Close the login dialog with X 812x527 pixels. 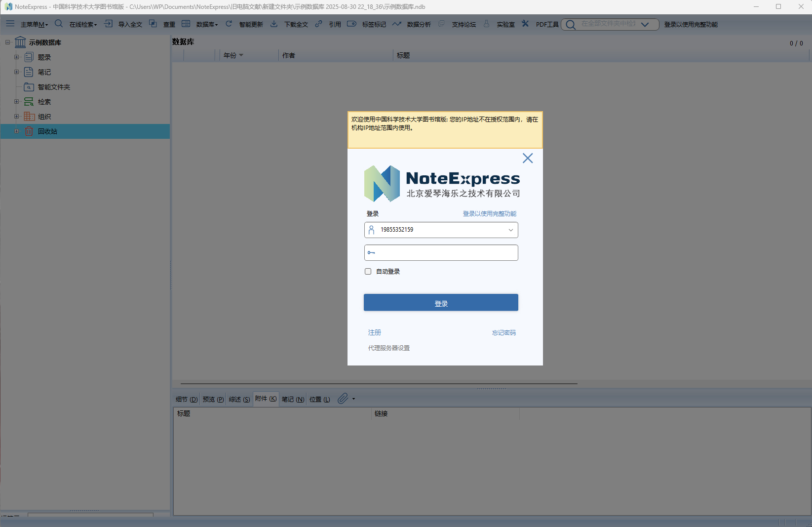point(528,158)
